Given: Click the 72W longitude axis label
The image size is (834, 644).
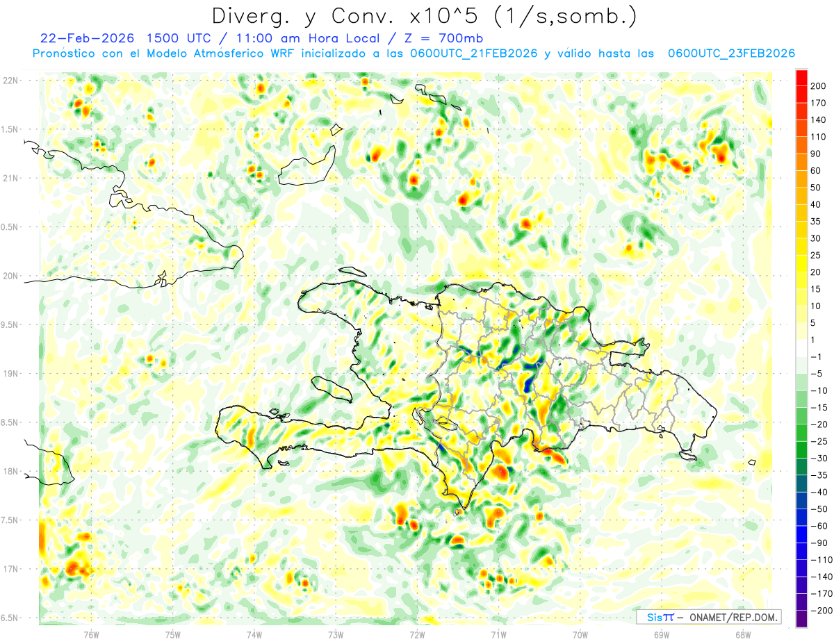Looking at the screenshot, I should (417, 635).
